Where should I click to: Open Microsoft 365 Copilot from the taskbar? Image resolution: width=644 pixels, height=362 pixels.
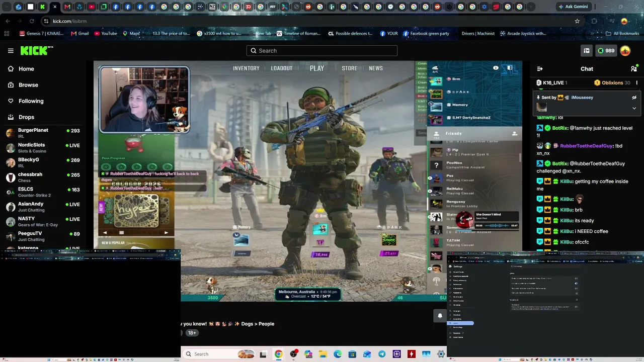[308, 354]
